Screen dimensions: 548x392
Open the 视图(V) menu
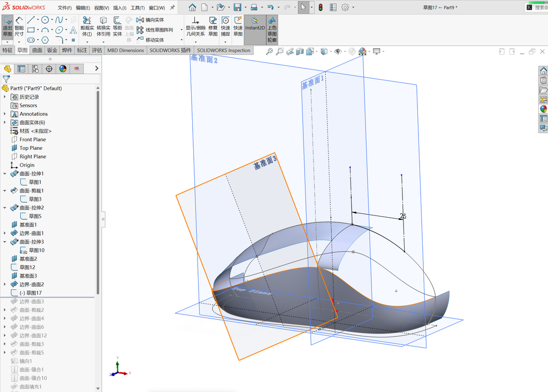pyautogui.click(x=101, y=7)
